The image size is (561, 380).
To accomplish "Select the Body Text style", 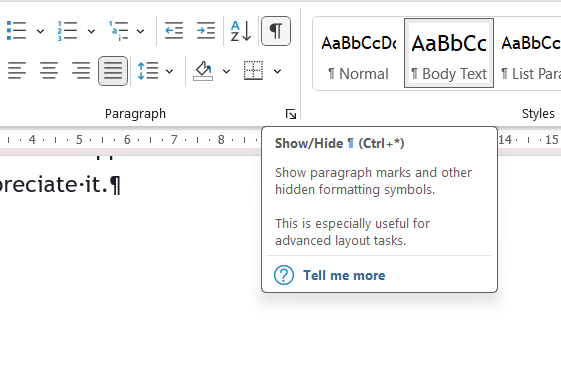I will 449,53.
